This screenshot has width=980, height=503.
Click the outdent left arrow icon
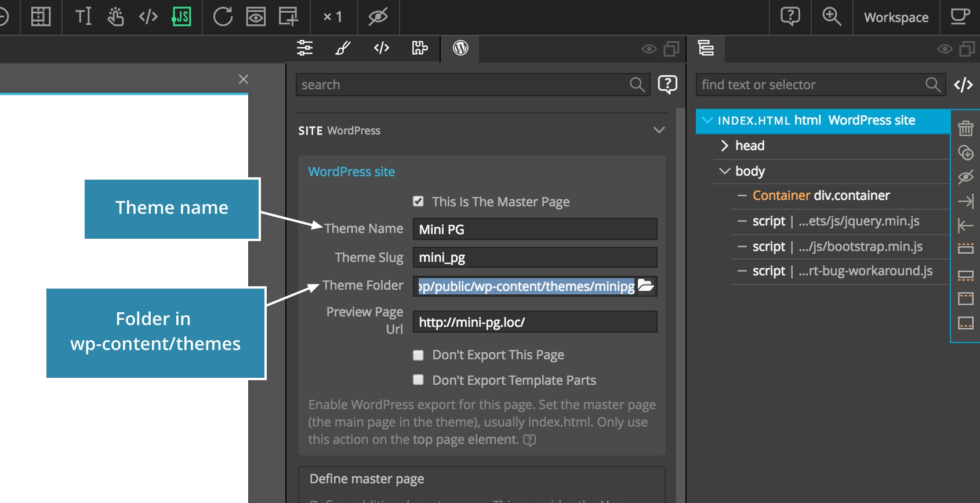(x=966, y=225)
